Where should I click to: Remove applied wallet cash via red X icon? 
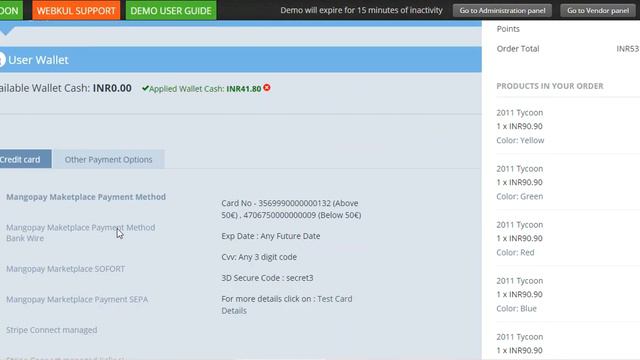point(267,88)
